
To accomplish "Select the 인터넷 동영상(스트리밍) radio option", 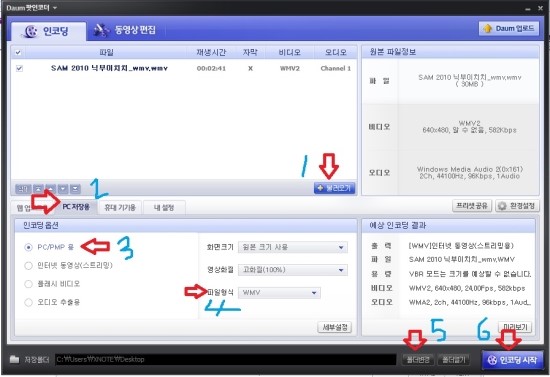I will 28,265.
